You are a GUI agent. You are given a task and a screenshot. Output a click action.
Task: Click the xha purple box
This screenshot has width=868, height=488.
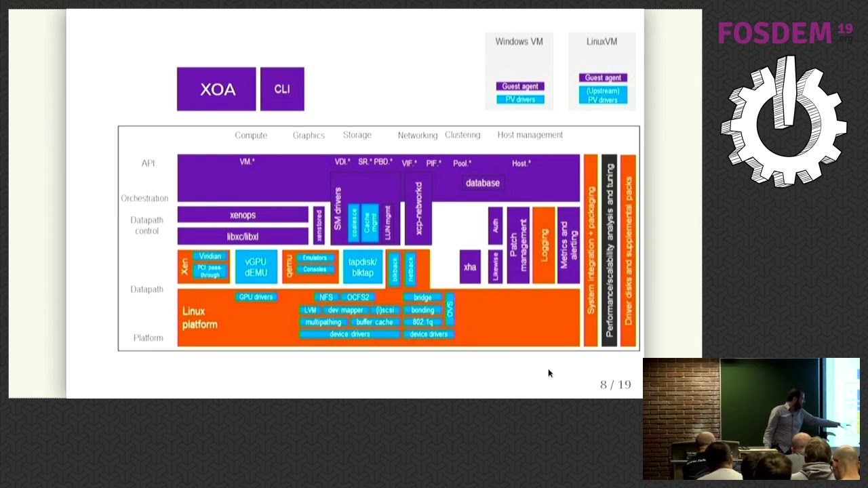click(x=470, y=267)
